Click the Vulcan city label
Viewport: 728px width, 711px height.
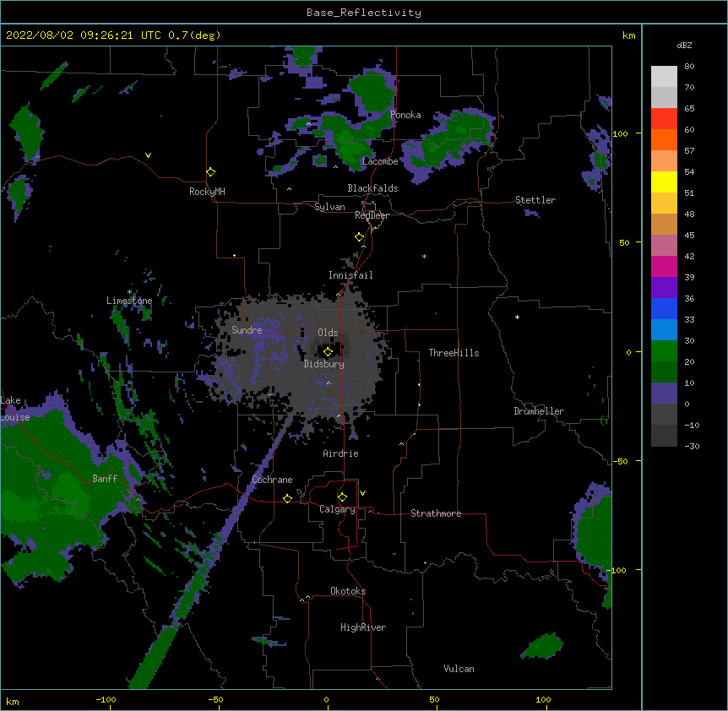tap(459, 669)
